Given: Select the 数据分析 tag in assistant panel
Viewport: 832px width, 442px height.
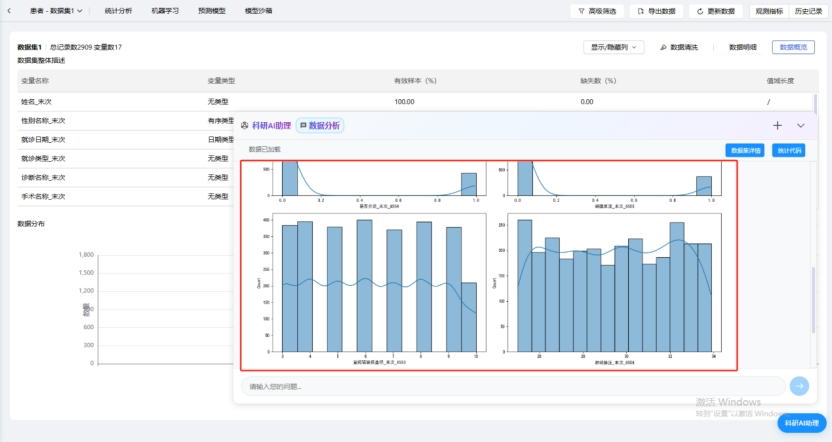Looking at the screenshot, I should point(320,126).
